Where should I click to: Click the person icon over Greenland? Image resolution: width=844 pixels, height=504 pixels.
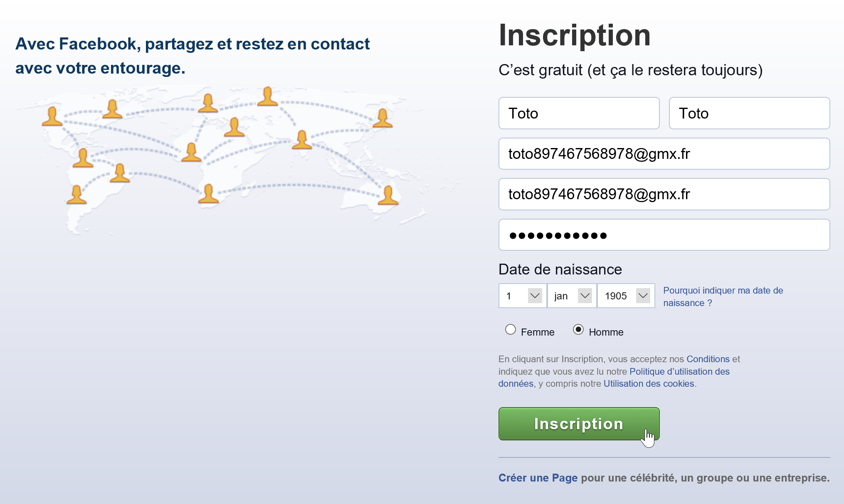pyautogui.click(x=208, y=103)
